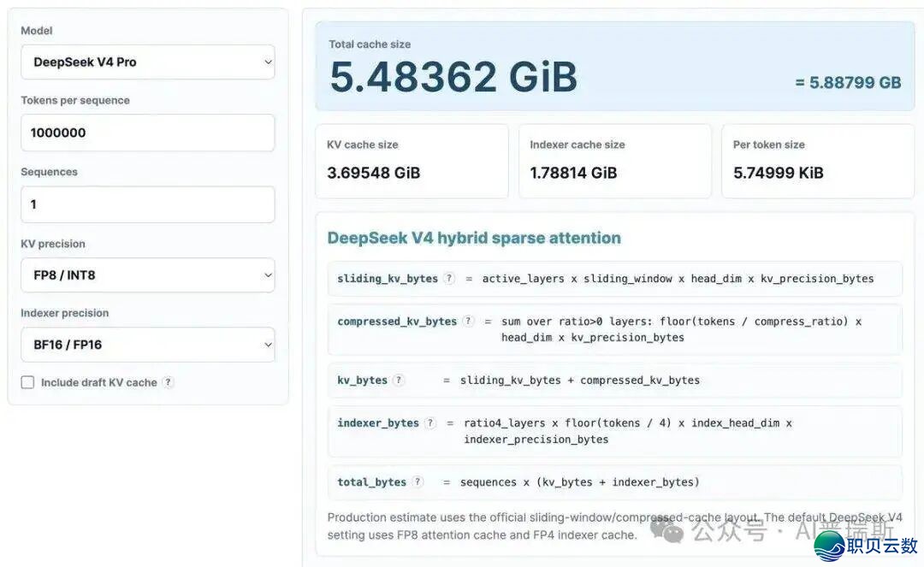Enable the Include draft KV cache checkbox

click(27, 382)
